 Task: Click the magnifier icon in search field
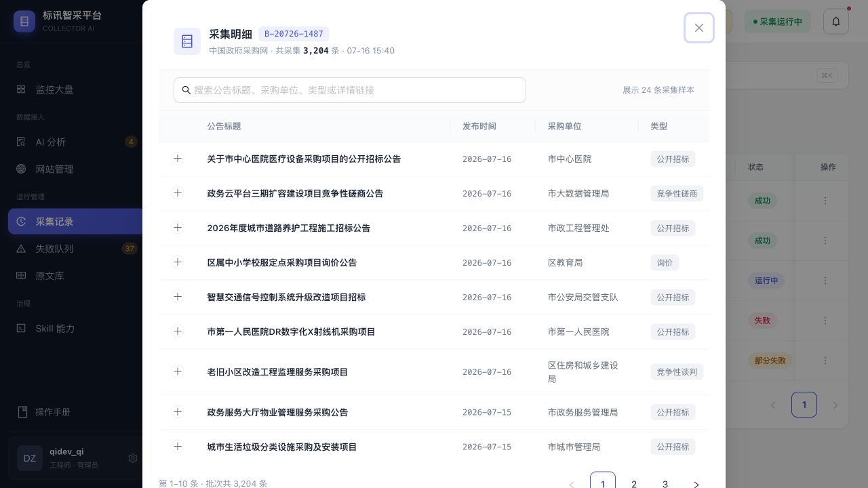186,90
